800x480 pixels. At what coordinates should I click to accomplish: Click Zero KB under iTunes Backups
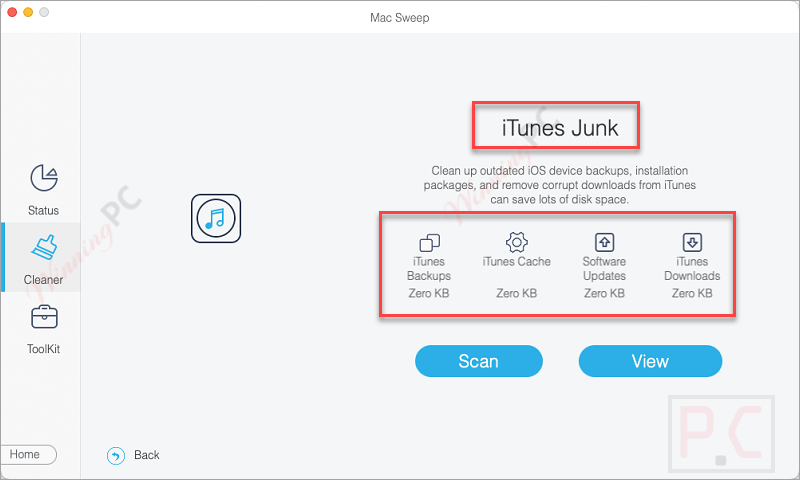429,293
